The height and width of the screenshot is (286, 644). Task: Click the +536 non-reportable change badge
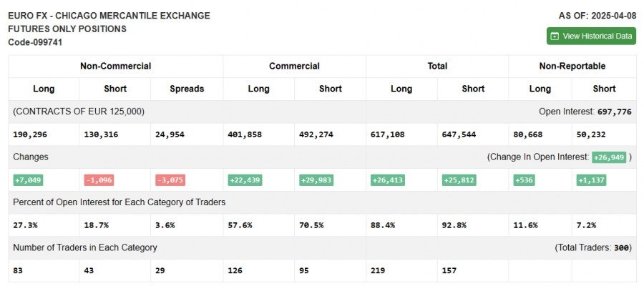click(x=525, y=180)
